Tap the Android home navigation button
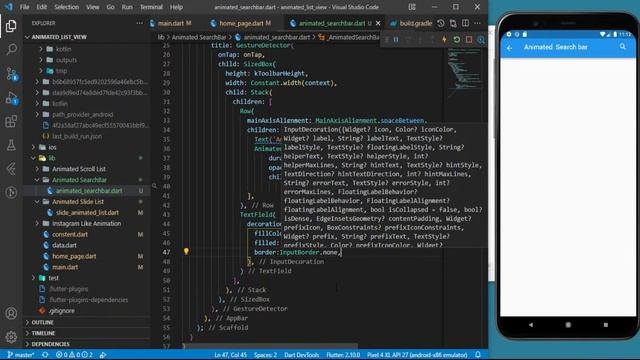640x360 pixels. 568,325
